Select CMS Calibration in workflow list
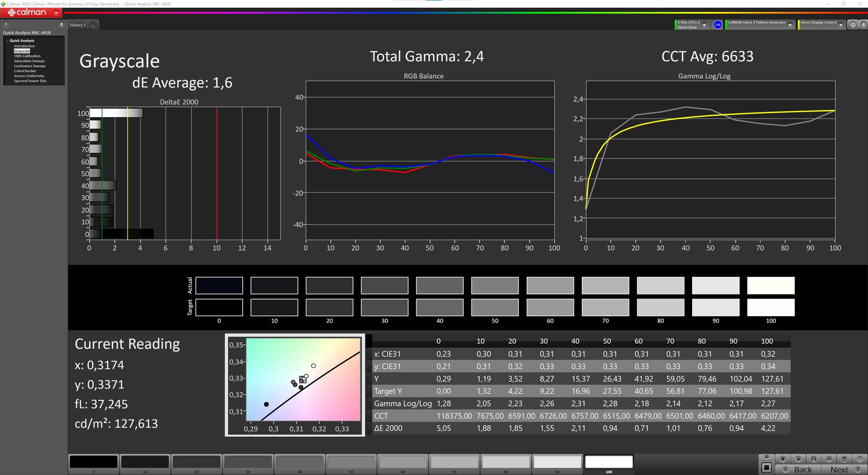Screen dimensions: 868x475 (x=27, y=56)
